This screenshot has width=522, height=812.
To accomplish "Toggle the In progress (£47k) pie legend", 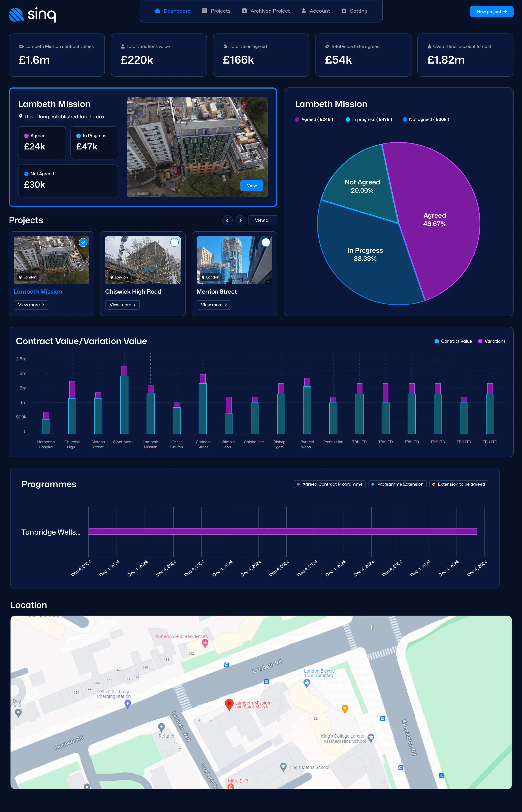I will (x=369, y=119).
